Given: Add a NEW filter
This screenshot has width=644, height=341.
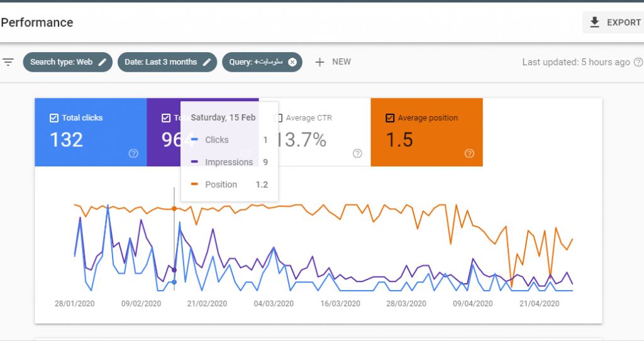Looking at the screenshot, I should coord(333,62).
